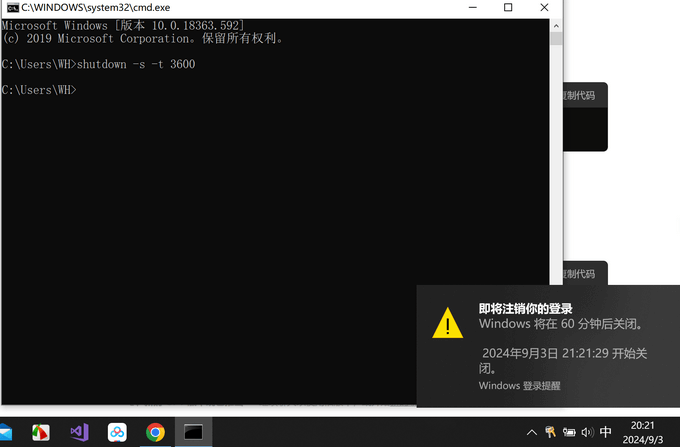This screenshot has height=447, width=680.
Task: Click the upper 复制代码 copy code button
Action: point(577,96)
